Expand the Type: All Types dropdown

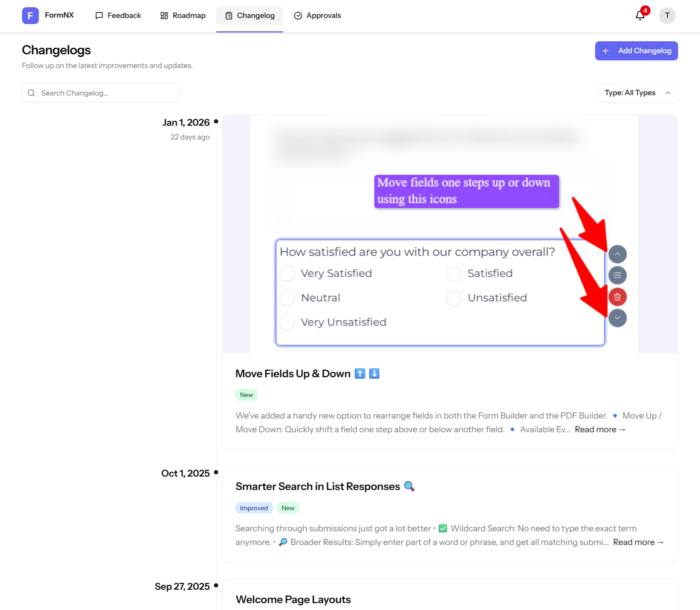(638, 93)
